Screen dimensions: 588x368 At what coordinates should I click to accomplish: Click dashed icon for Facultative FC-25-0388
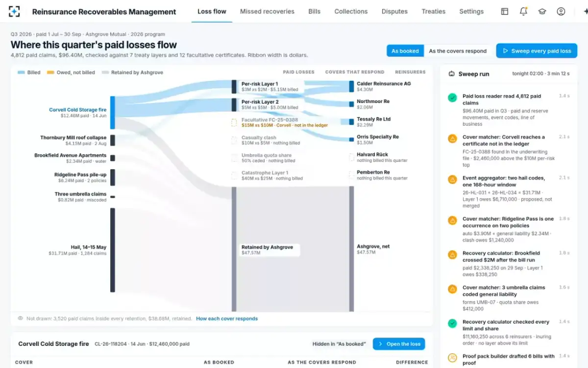pyautogui.click(x=234, y=122)
